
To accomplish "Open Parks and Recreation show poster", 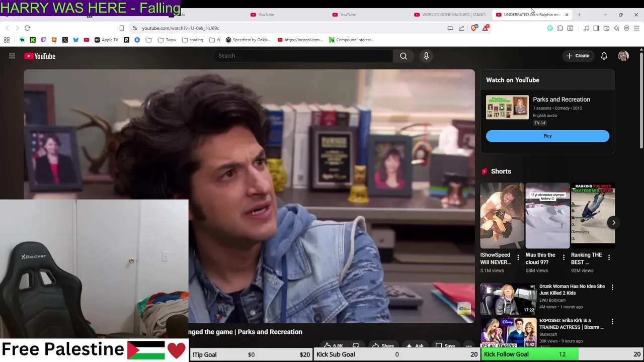I will point(507,107).
